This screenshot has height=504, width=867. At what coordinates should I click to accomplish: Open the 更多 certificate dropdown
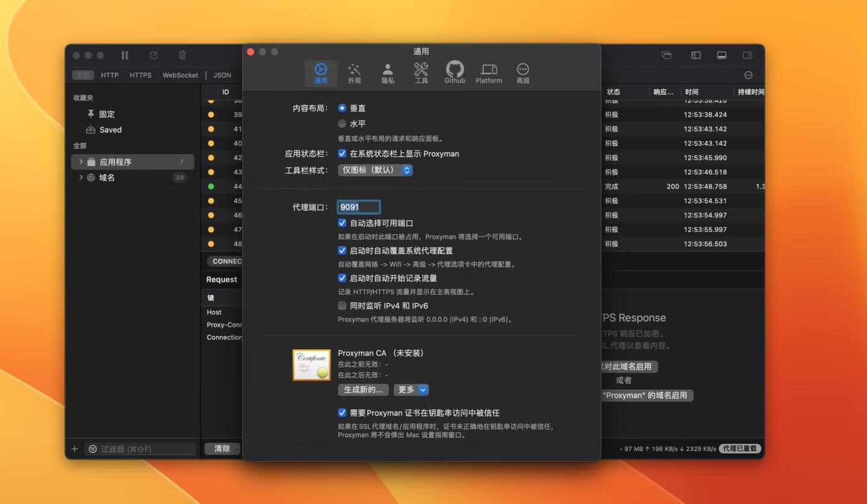411,390
